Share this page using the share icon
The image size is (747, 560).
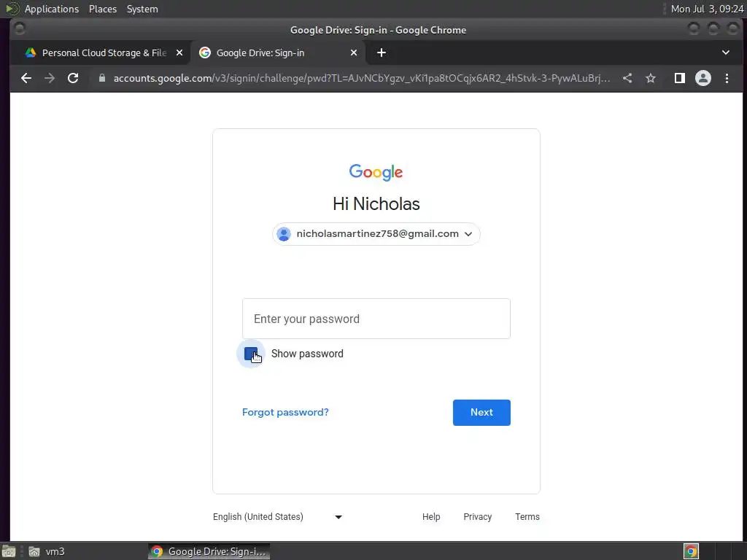[x=627, y=78]
